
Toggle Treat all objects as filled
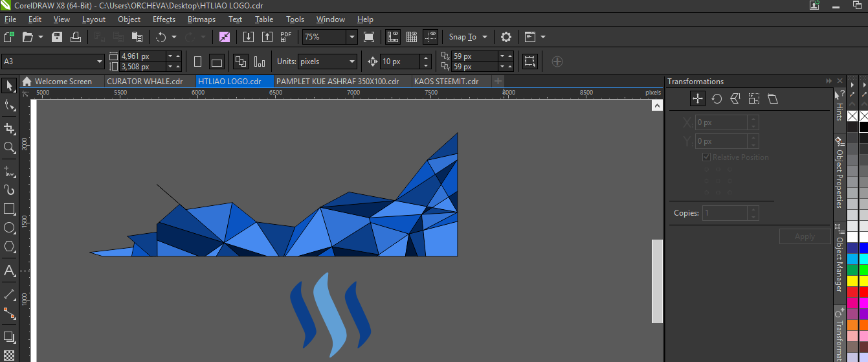click(x=529, y=62)
